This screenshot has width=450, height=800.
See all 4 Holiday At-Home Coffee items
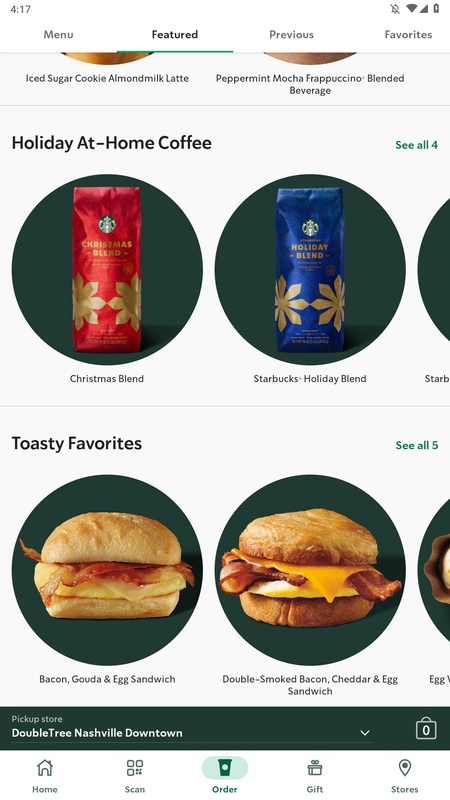point(416,145)
